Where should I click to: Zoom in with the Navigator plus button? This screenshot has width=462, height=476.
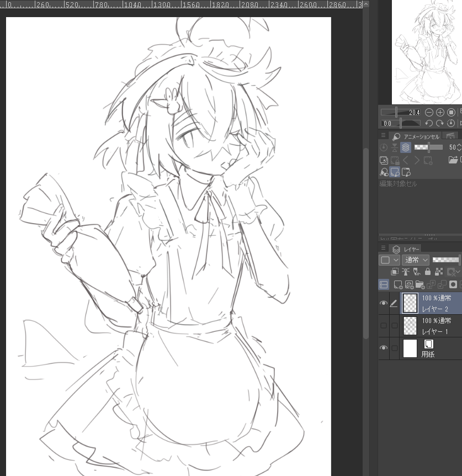[x=440, y=113]
